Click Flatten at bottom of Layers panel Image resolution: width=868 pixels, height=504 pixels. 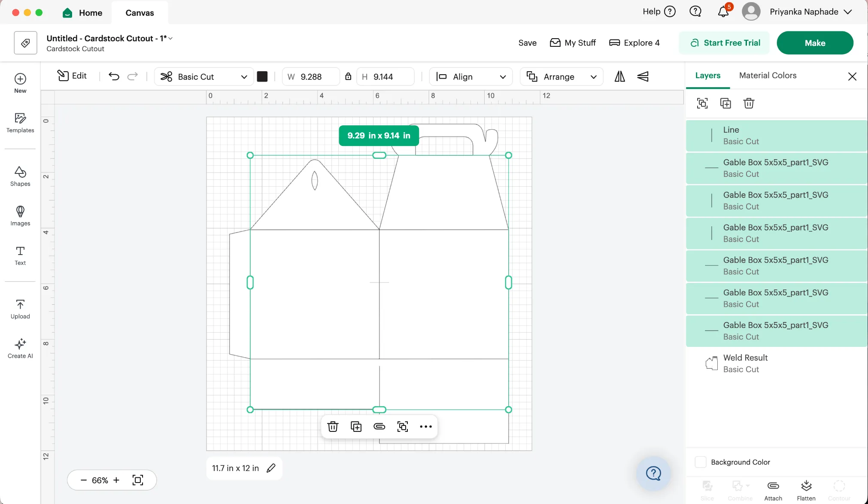[x=806, y=490]
